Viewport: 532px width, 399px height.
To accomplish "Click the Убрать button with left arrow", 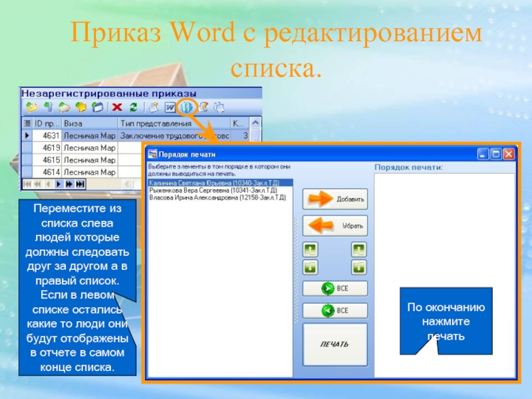I will click(x=335, y=225).
